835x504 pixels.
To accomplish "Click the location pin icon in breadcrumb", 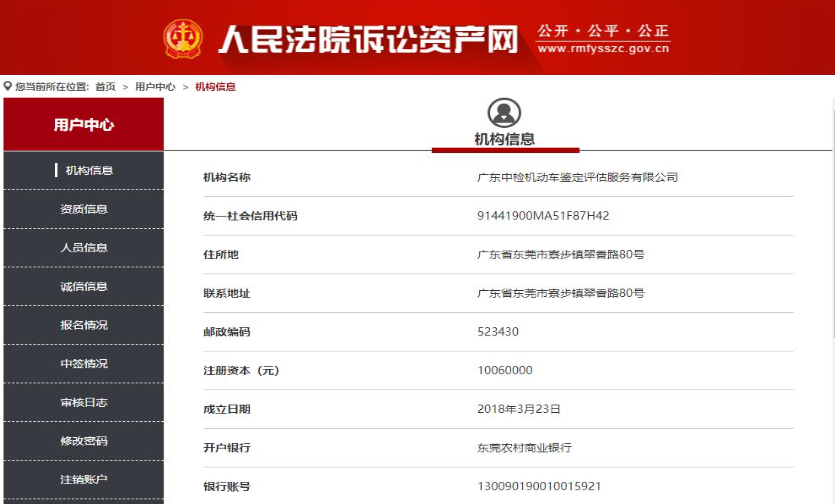I will (x=7, y=86).
